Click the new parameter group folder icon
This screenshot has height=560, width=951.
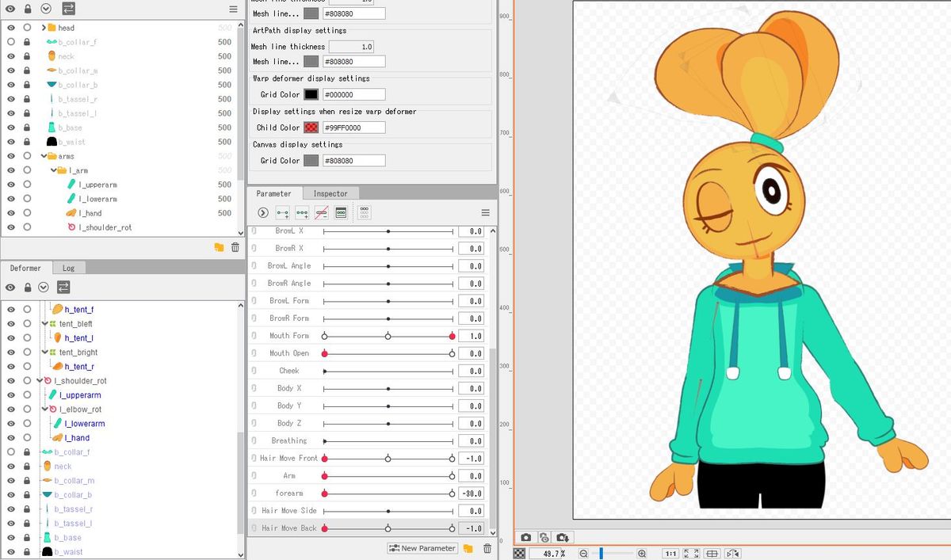468,548
